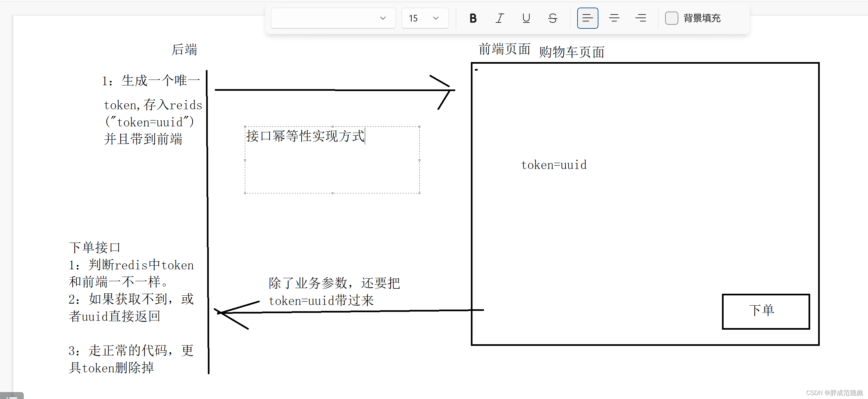868x399 pixels.
Task: Click the text token=uuid带过来
Action: (321, 300)
